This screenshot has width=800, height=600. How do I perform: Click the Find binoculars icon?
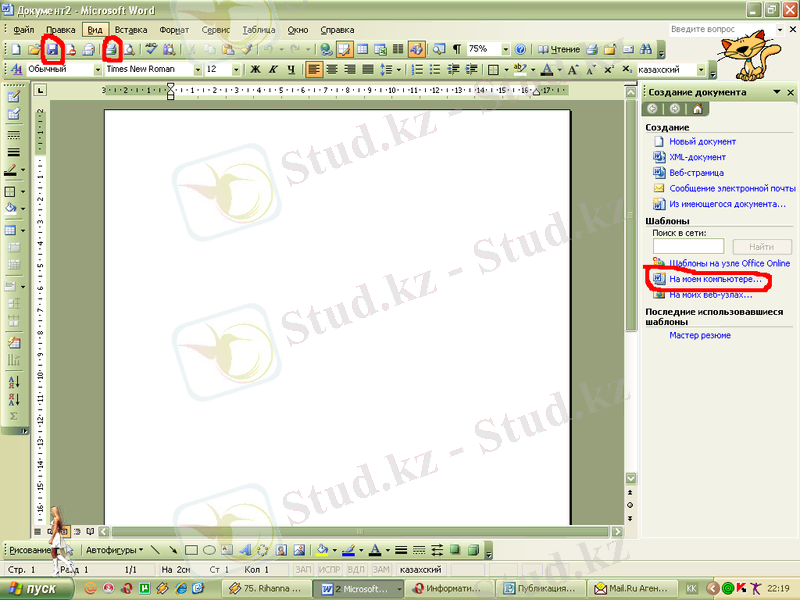pos(646,49)
